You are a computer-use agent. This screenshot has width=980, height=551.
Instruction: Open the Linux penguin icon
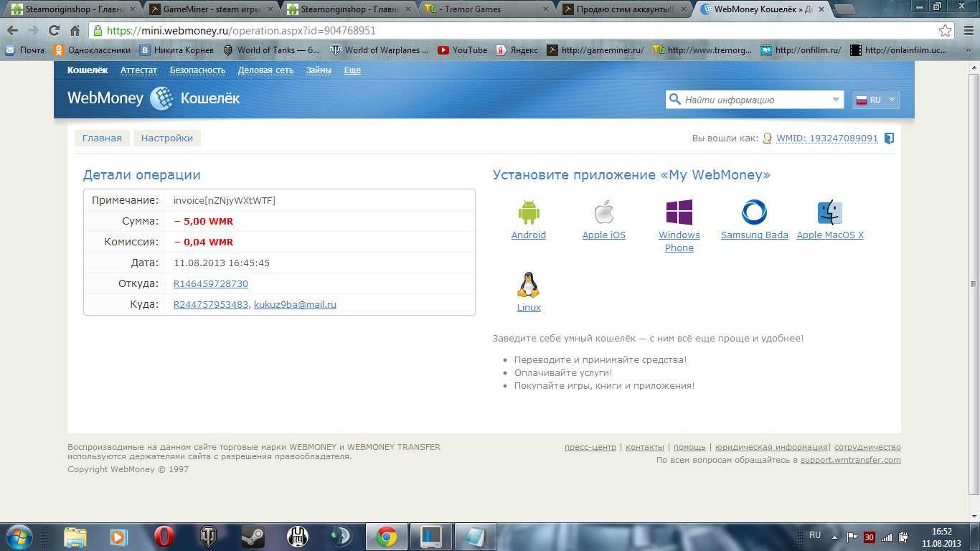(529, 285)
